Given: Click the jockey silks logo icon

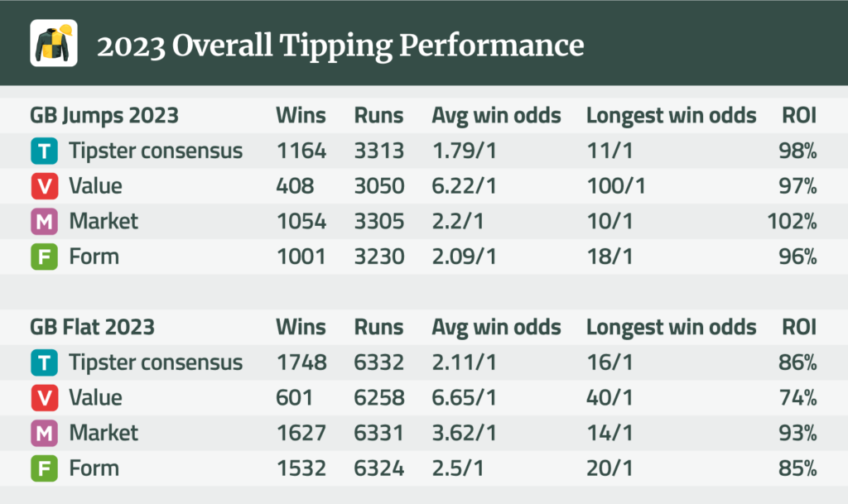Looking at the screenshot, I should pos(54,44).
